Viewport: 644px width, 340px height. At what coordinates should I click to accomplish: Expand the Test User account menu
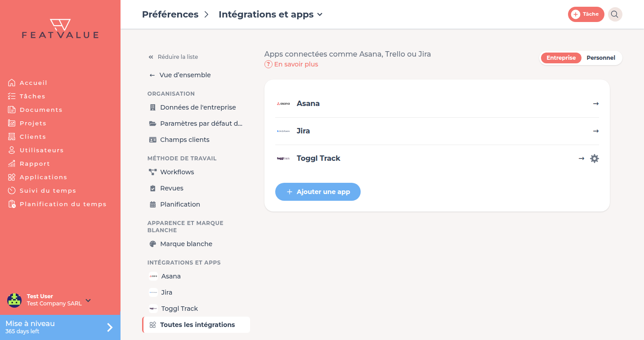click(88, 300)
